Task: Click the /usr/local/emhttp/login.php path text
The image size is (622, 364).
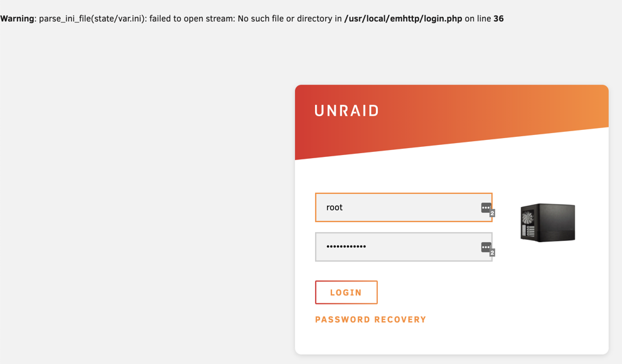Action: point(403,19)
